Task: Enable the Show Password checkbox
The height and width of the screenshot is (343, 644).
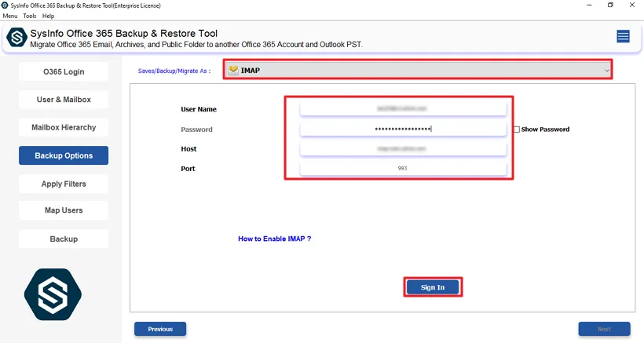Action: pos(517,130)
